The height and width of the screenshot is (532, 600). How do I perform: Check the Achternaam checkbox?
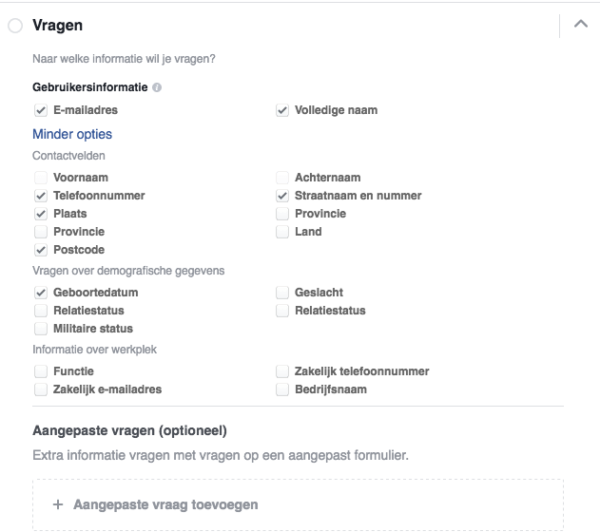tap(282, 178)
